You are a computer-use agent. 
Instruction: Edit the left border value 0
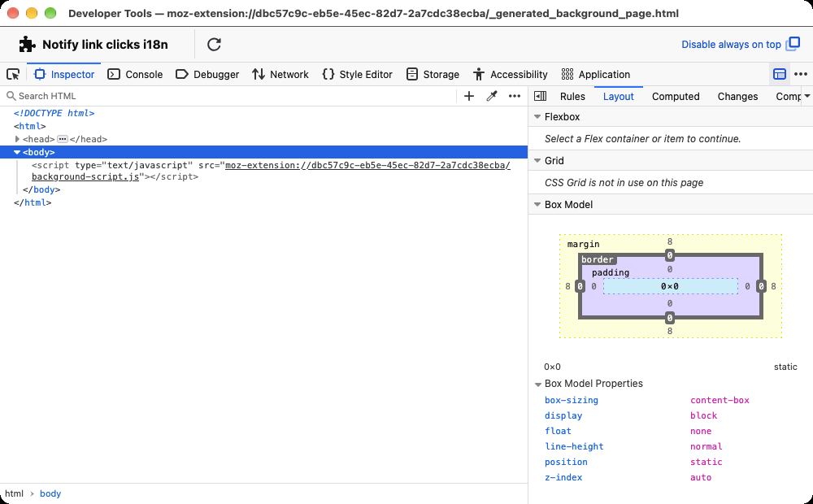point(580,286)
